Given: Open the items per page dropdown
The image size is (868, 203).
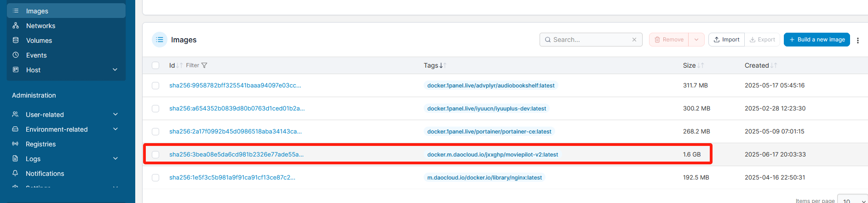Looking at the screenshot, I should pos(852,200).
